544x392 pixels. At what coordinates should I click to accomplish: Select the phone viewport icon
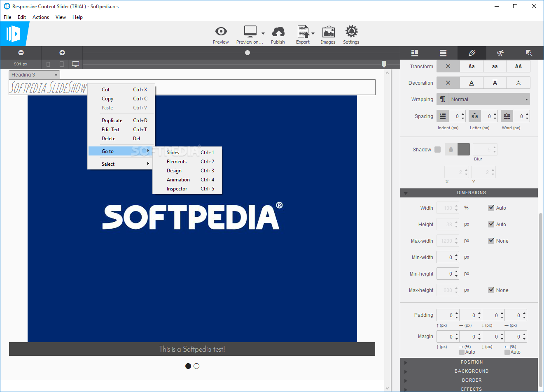click(x=48, y=64)
